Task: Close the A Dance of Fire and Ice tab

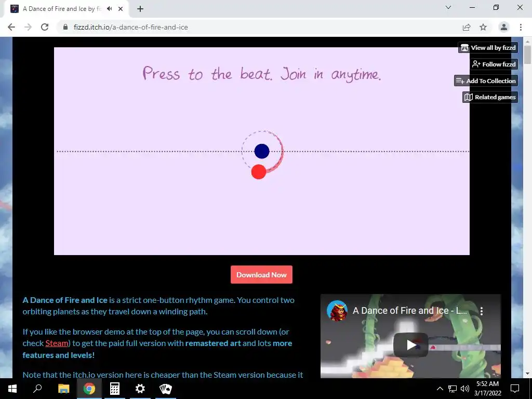Action: [121, 9]
